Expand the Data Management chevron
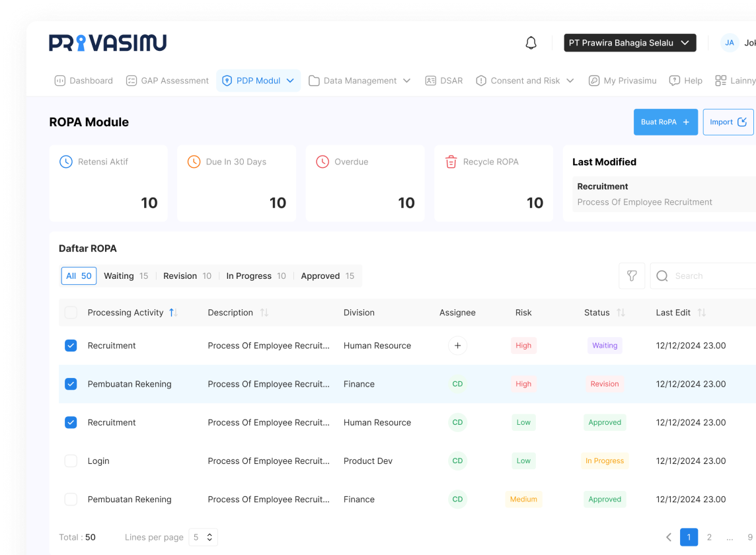Viewport: 756px width, 555px height. tap(406, 81)
